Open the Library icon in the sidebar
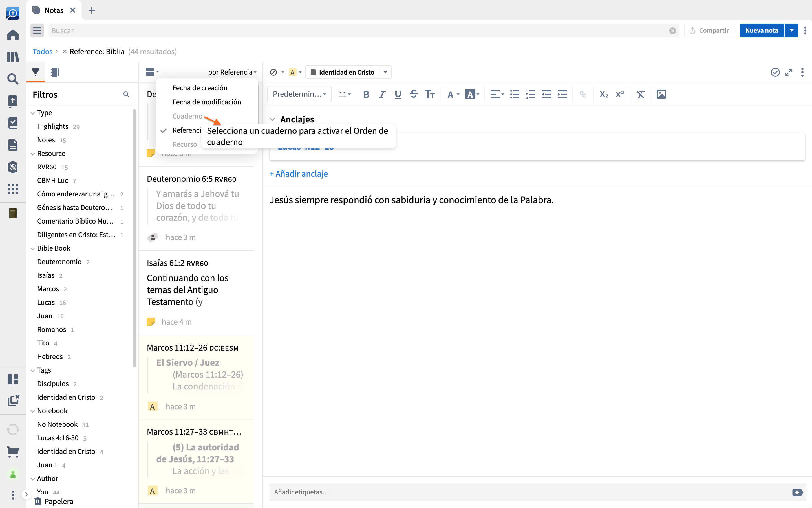 coord(13,57)
